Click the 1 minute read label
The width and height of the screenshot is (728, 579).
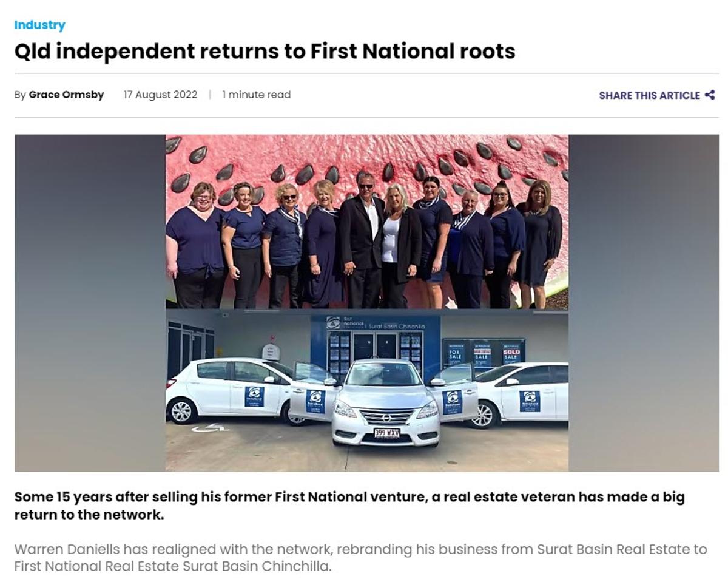pyautogui.click(x=256, y=95)
